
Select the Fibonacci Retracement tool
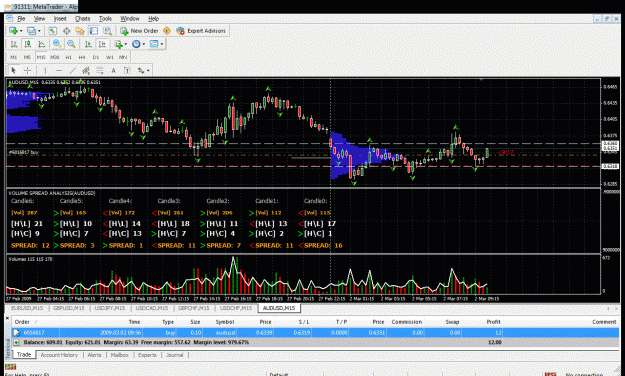tap(100, 71)
